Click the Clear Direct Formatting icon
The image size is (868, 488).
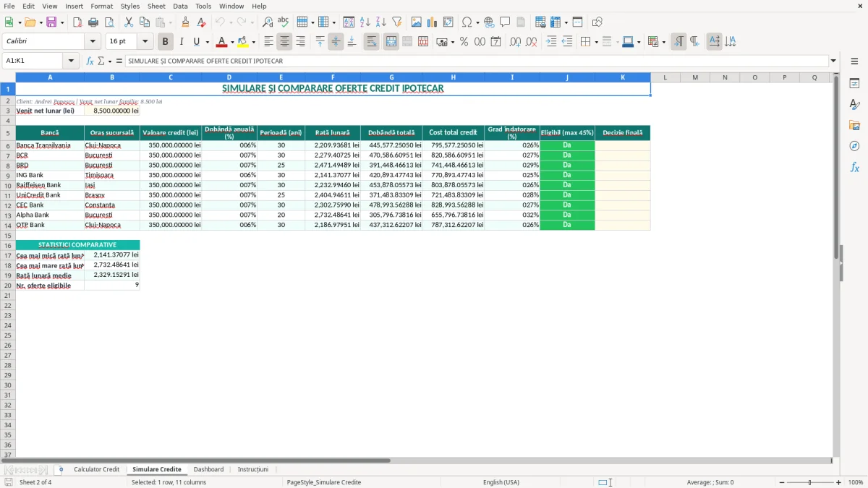click(202, 22)
